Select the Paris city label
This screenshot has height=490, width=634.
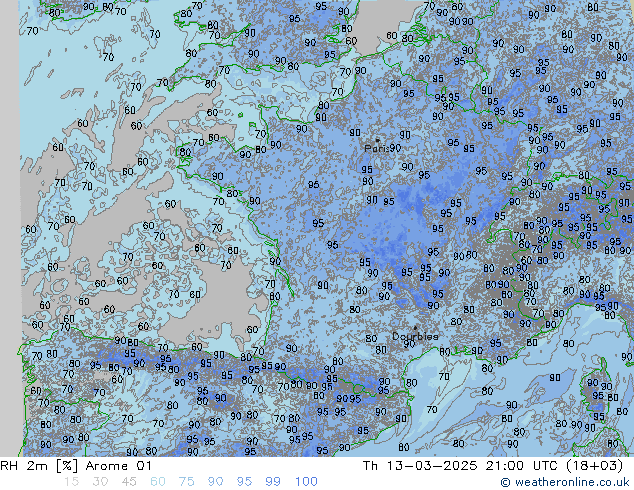376,149
